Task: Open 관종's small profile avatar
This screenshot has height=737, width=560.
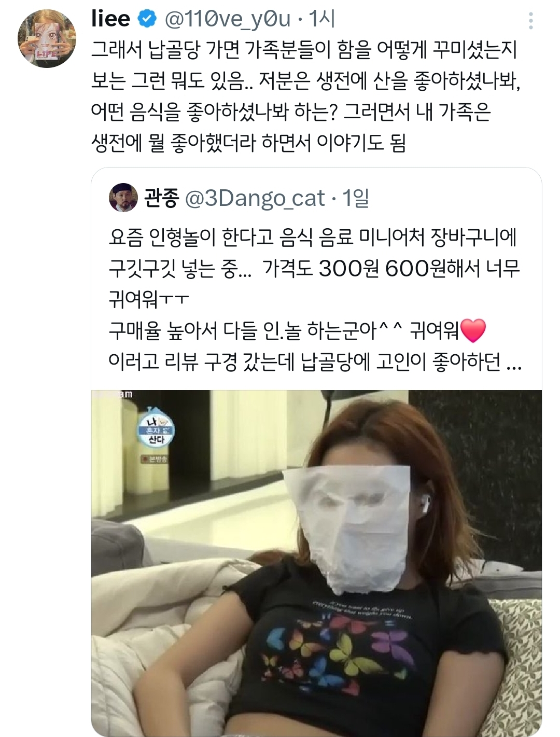Action: (x=123, y=198)
